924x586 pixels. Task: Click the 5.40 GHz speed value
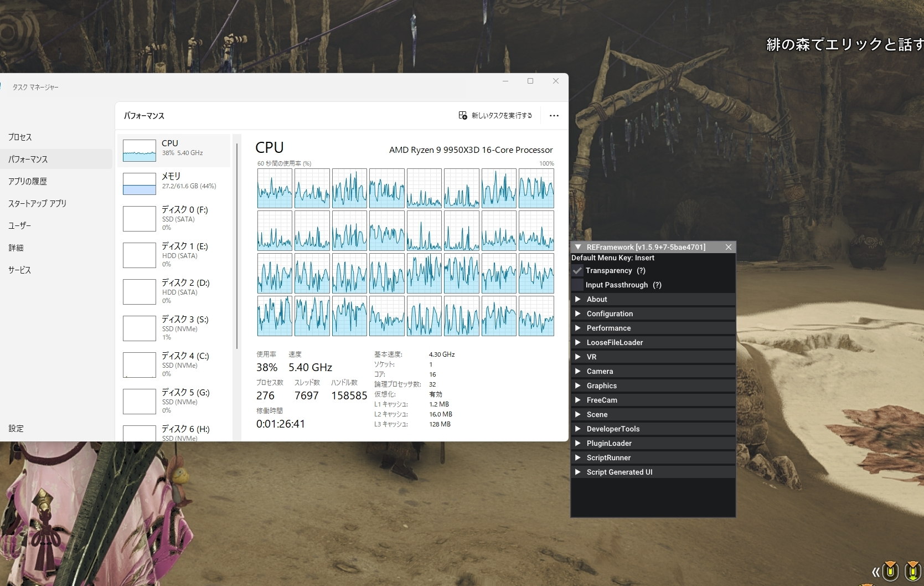point(310,367)
